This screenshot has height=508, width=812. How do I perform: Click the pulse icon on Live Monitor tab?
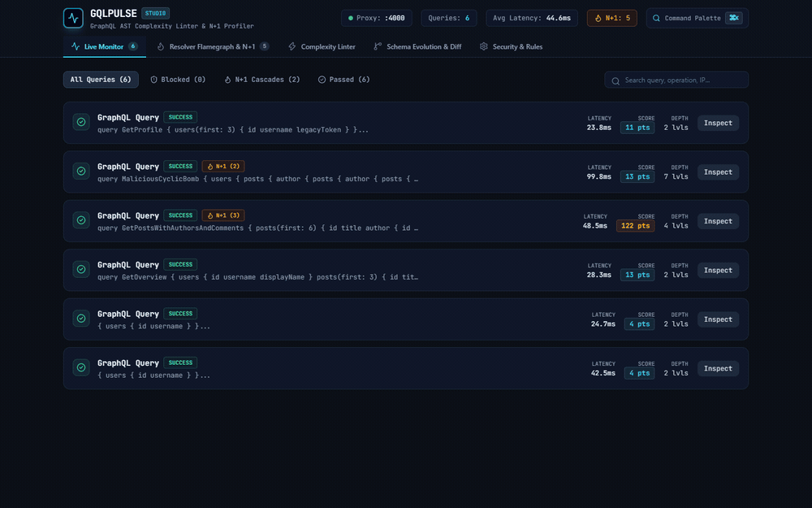pyautogui.click(x=76, y=46)
